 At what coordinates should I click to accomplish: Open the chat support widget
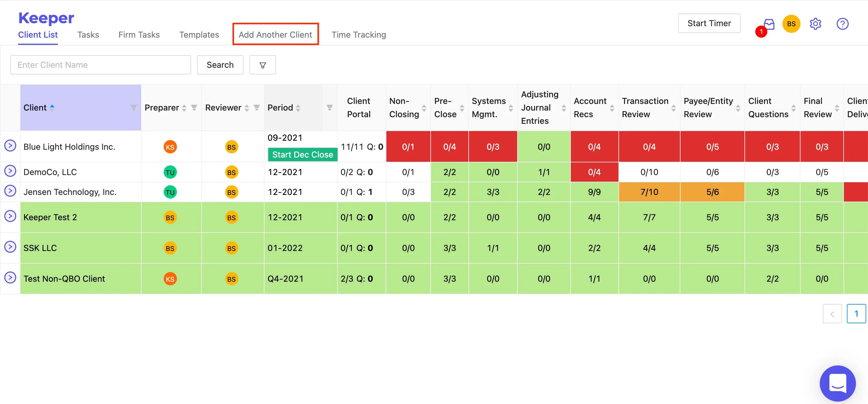coord(837,383)
